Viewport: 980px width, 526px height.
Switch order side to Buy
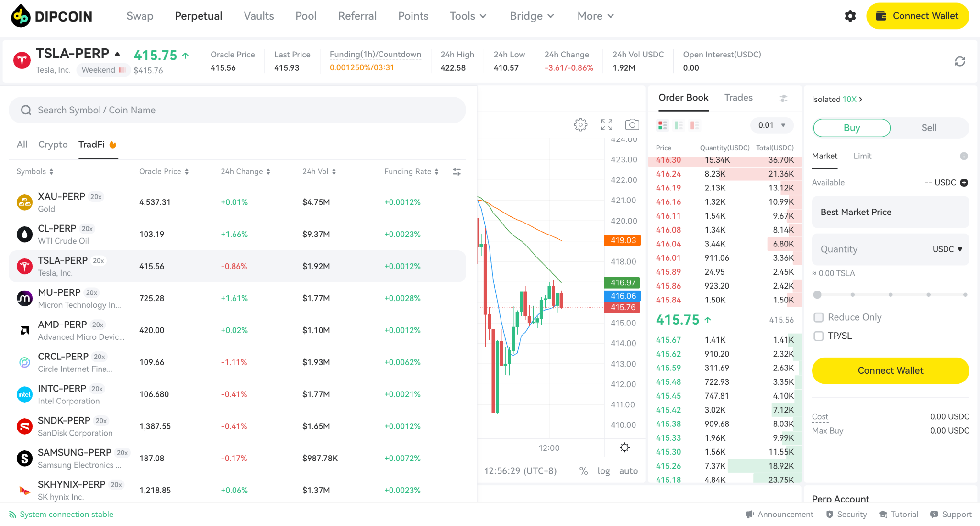click(x=852, y=128)
